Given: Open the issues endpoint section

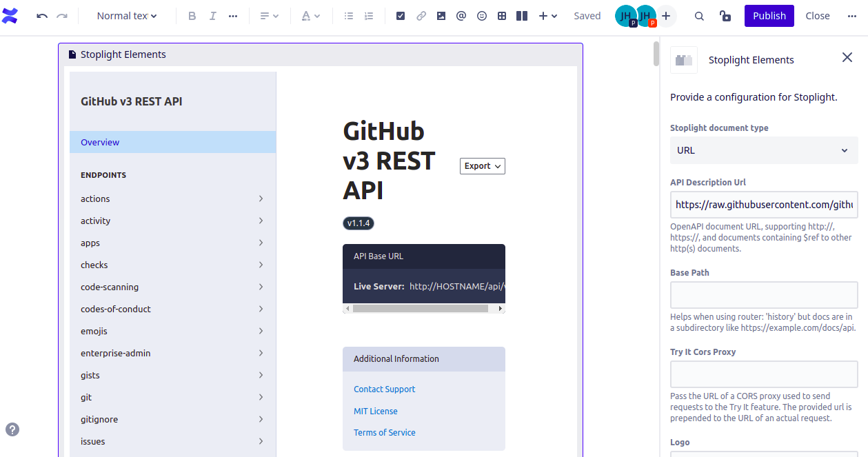Looking at the screenshot, I should point(172,441).
